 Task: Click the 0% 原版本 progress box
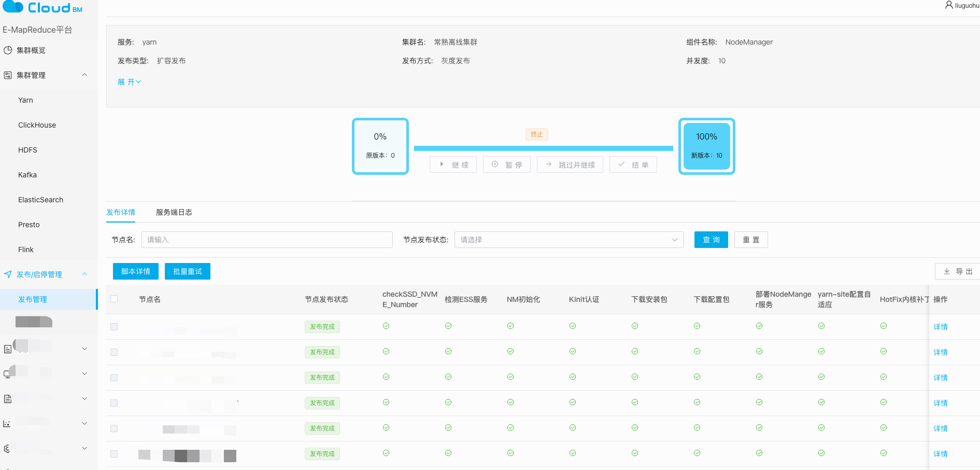coord(380,146)
